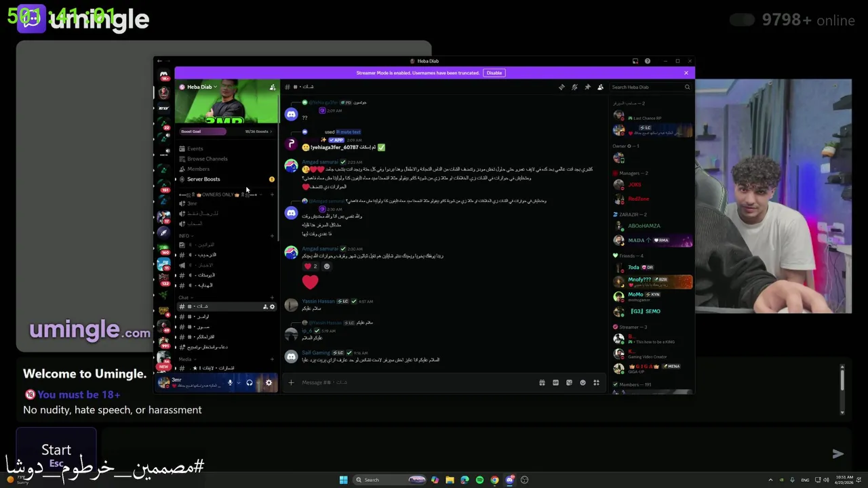Screen dimensions: 868x488
Task: Open 3mr user profile panel
Action: [190, 383]
